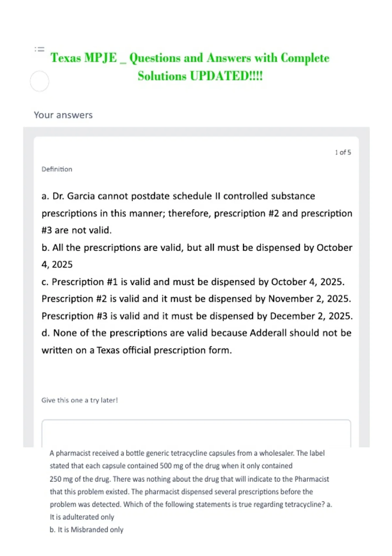Image resolution: width=392 pixels, height=556 pixels.
Task: Select answer 'b. It is Misbranded only'
Action: [87, 530]
